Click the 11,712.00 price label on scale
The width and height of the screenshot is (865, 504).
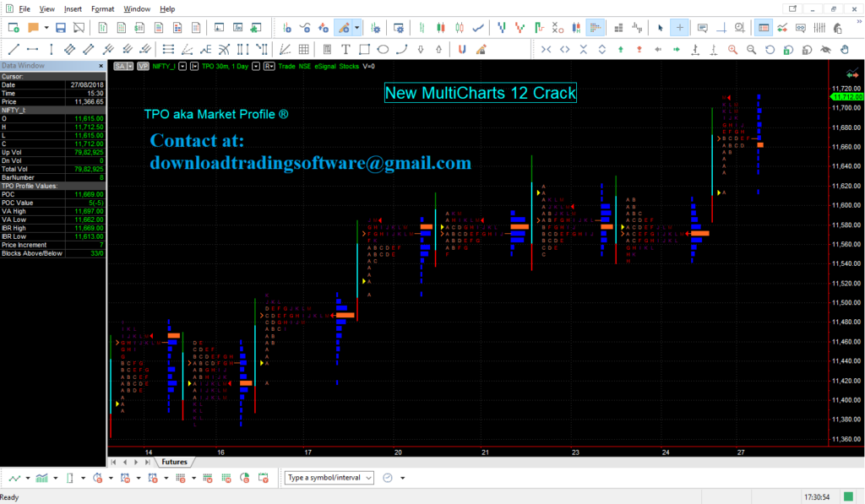tap(845, 96)
